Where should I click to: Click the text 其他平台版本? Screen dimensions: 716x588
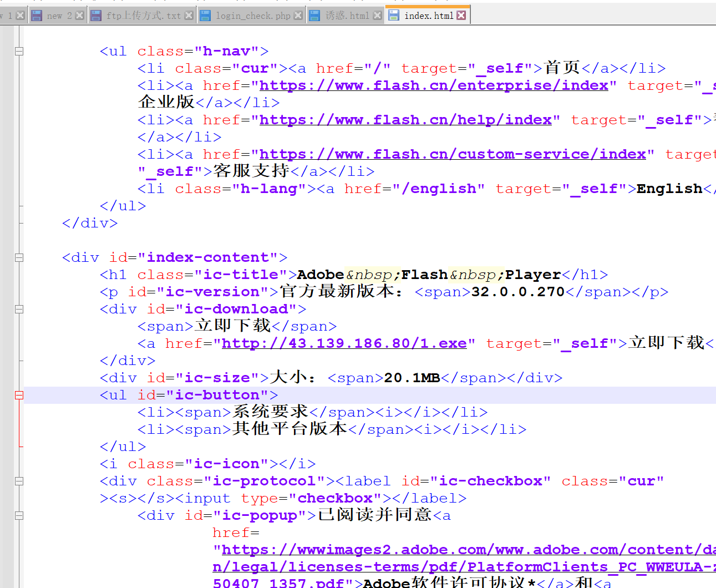click(290, 429)
